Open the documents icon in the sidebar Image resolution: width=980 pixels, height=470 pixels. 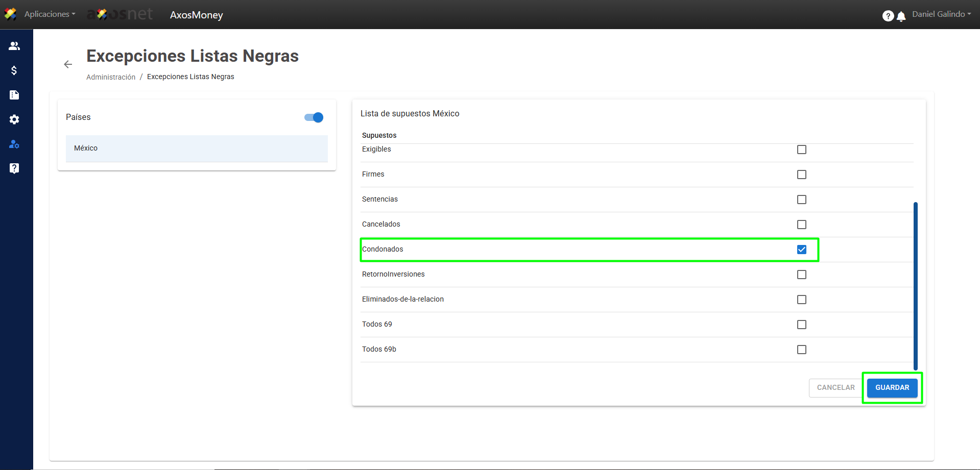(14, 95)
